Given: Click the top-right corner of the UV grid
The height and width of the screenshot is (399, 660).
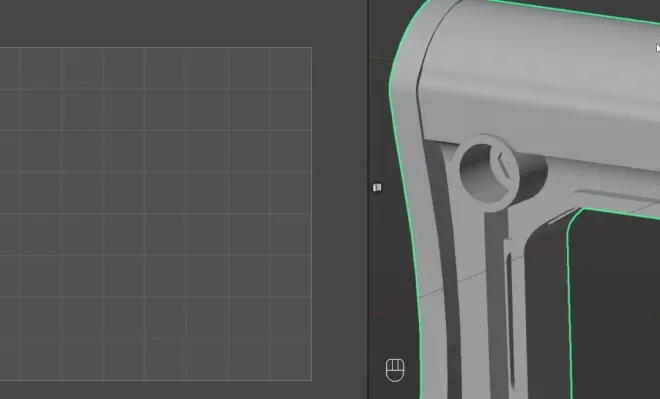Looking at the screenshot, I should coord(311,48).
